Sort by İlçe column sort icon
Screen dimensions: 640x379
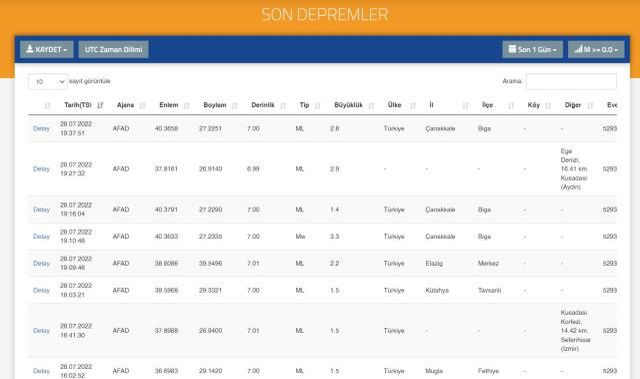(511, 105)
